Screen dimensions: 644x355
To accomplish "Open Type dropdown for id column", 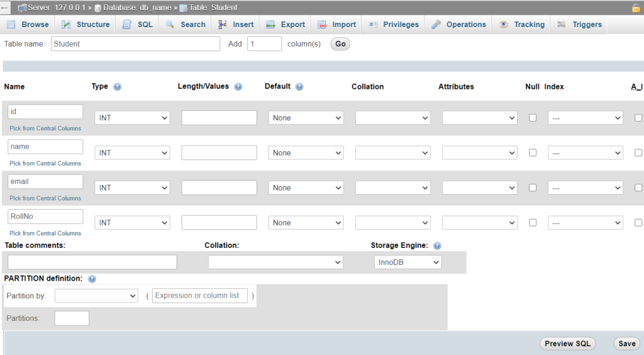I will [x=132, y=118].
